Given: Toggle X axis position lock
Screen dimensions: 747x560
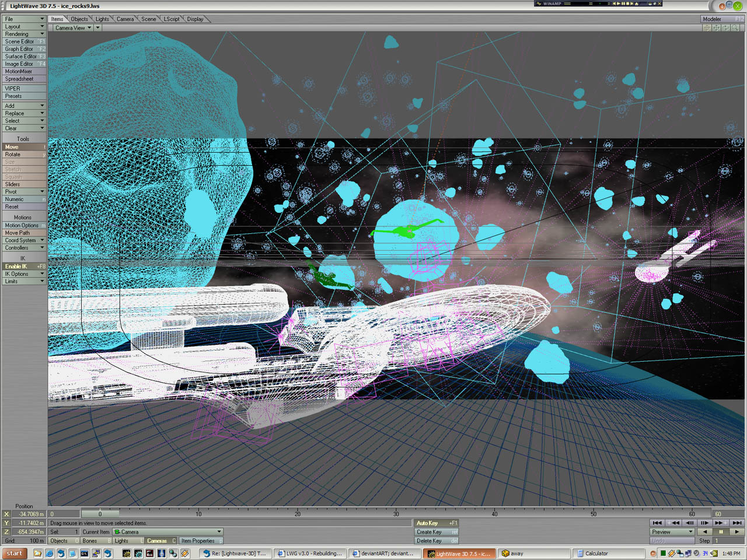Looking at the screenshot, I should 6,514.
